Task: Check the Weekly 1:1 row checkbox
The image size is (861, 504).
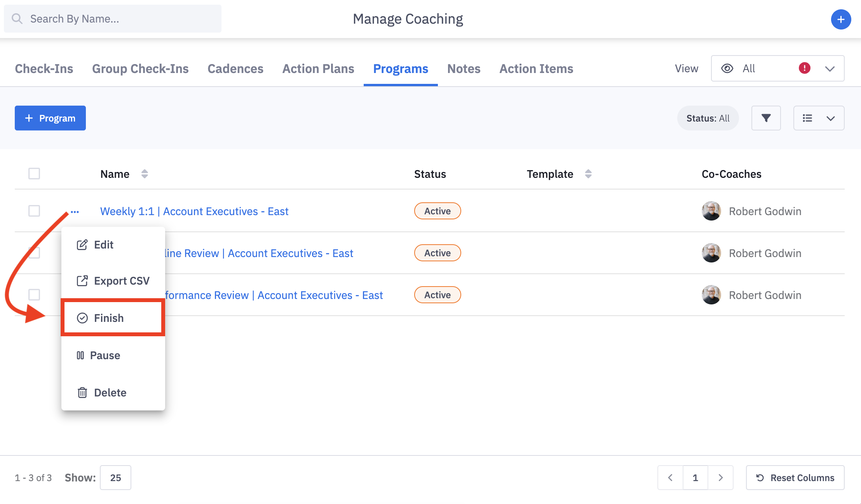Action: [34, 211]
